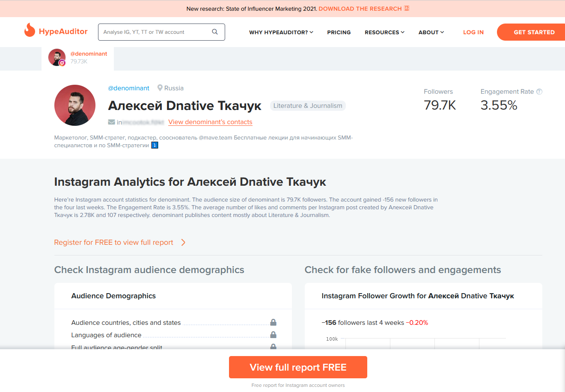
Task: Click Languages of audience text
Action: coord(106,335)
